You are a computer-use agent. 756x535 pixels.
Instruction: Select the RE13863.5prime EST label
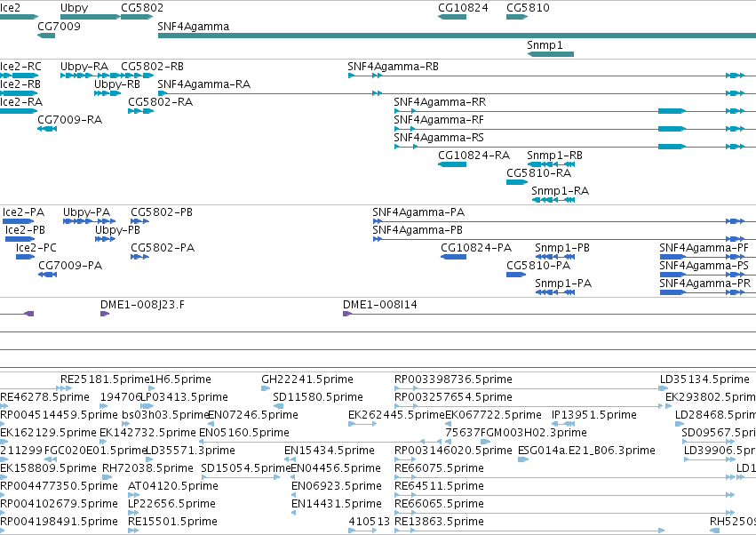click(x=439, y=522)
